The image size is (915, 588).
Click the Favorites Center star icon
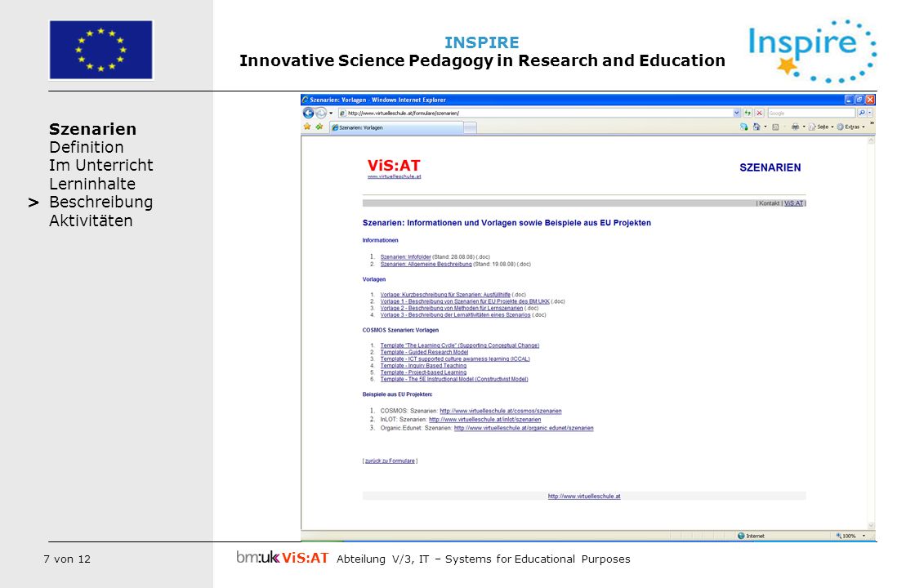(307, 127)
